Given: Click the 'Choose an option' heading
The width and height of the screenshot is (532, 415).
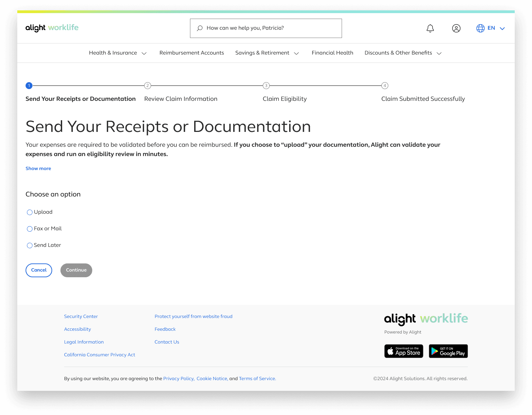Looking at the screenshot, I should coord(53,194).
